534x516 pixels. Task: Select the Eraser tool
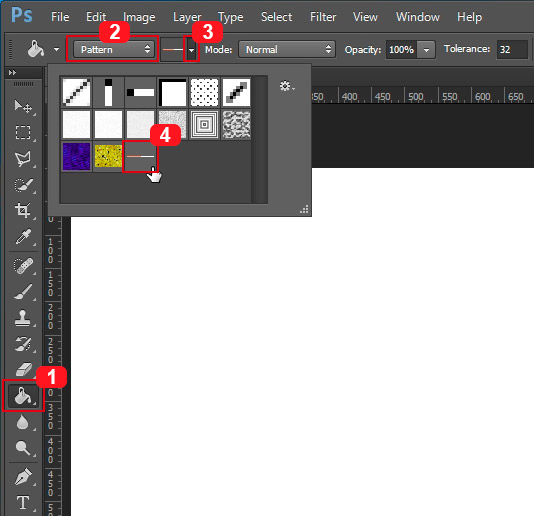point(23,370)
